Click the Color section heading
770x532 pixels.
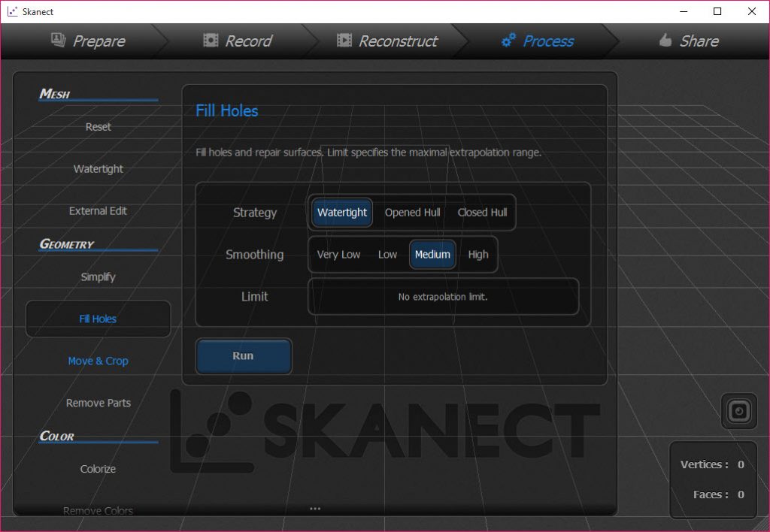point(56,436)
